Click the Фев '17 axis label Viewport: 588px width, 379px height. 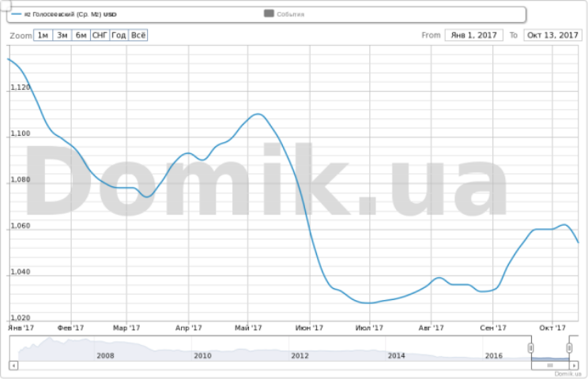tap(70, 328)
